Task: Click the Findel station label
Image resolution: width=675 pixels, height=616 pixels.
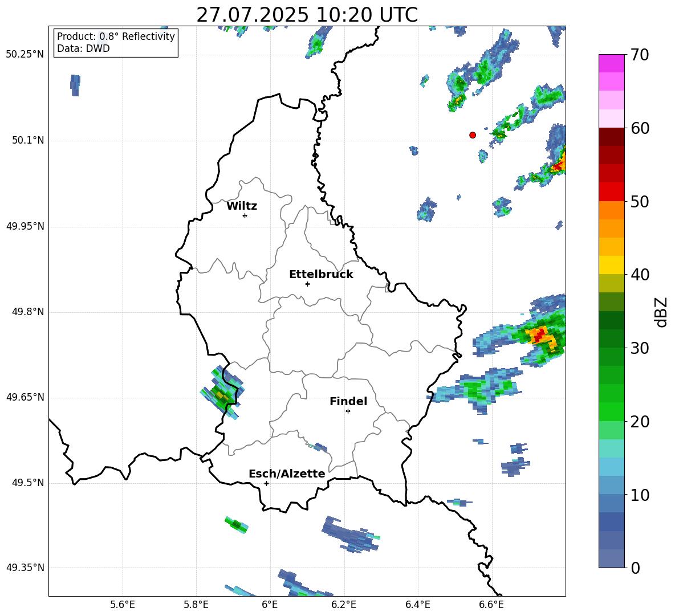Action: tap(348, 401)
